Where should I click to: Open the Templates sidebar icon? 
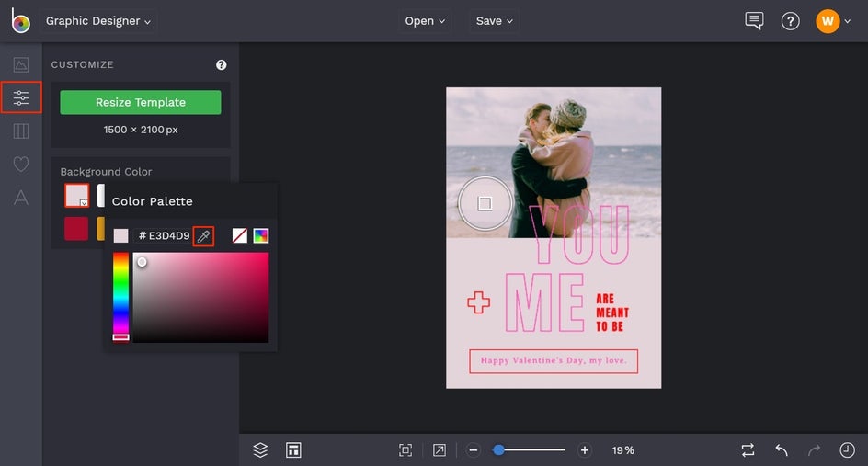click(x=21, y=131)
